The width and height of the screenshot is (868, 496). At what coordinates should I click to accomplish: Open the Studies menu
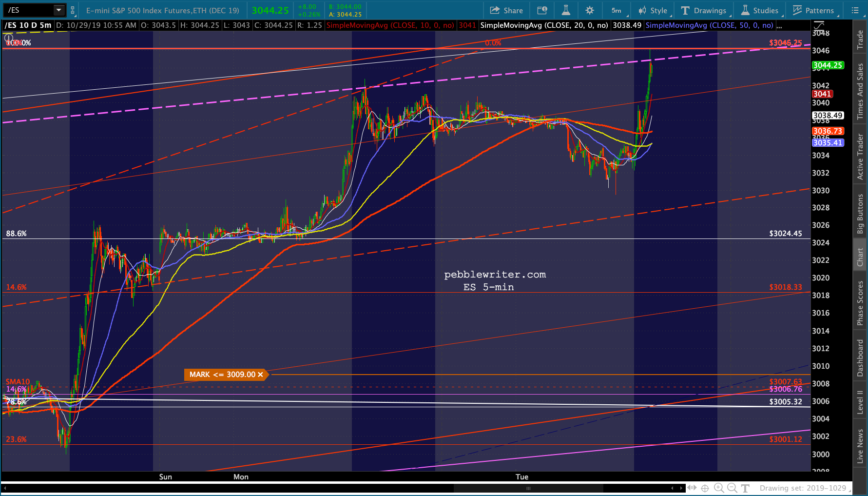[x=760, y=10]
